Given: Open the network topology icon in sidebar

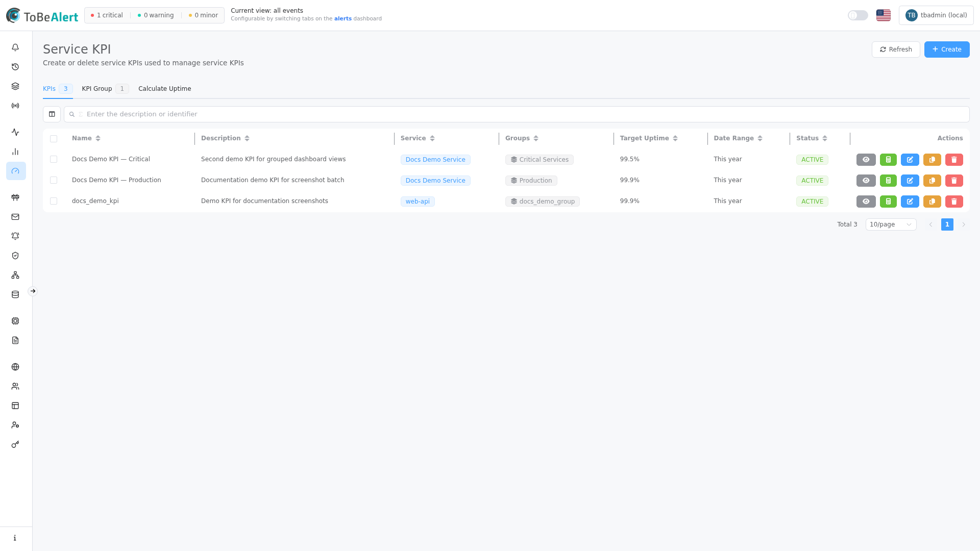Looking at the screenshot, I should click(15, 275).
